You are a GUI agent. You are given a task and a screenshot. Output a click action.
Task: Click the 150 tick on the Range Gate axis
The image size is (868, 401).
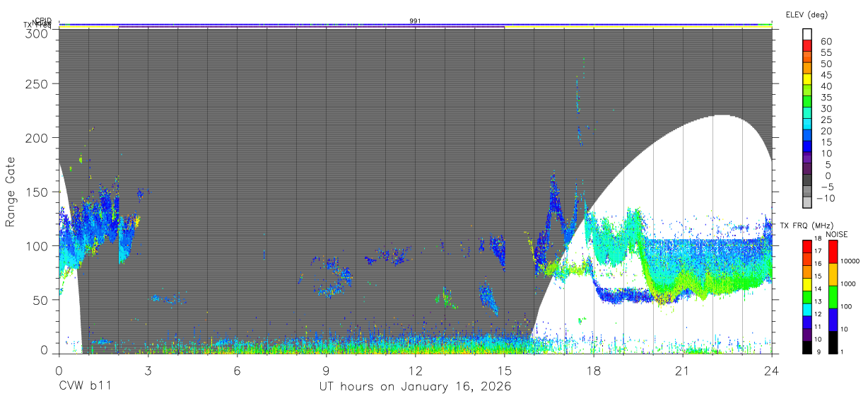[x=38, y=192]
